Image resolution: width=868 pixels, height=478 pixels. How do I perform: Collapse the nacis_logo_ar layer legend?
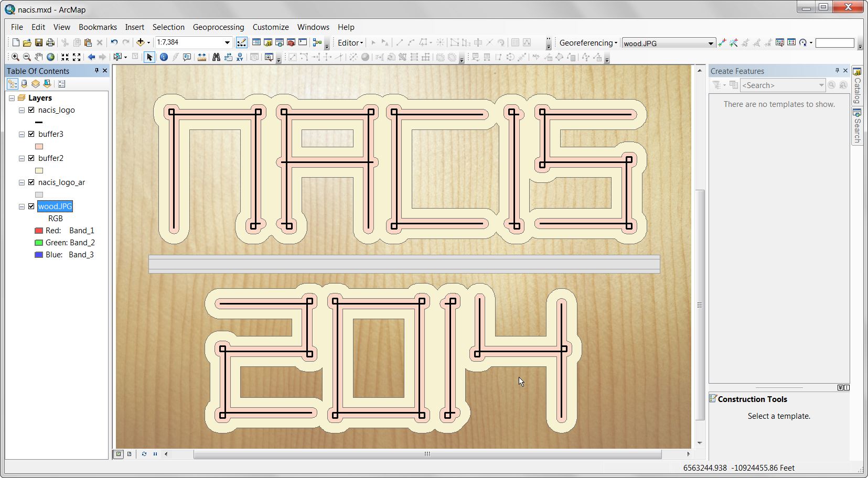22,182
